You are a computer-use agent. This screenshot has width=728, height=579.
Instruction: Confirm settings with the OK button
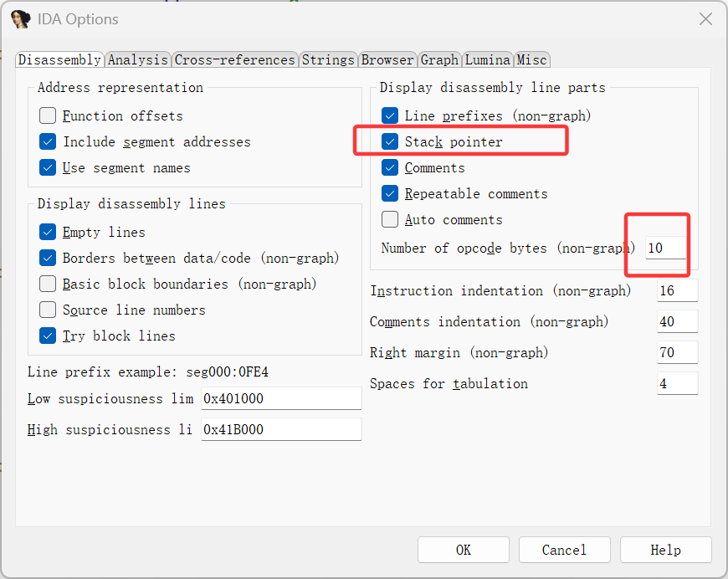464,551
